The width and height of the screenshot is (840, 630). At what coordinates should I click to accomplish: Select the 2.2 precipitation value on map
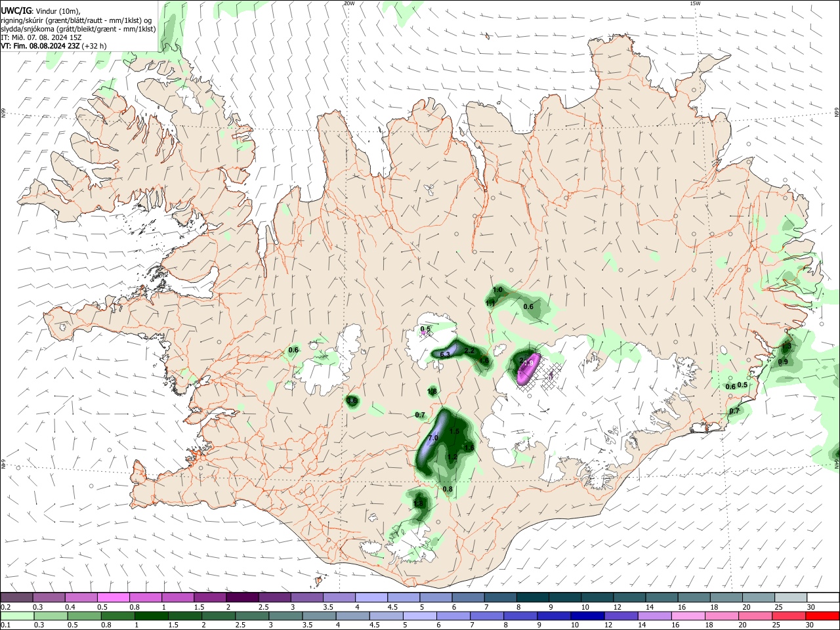click(469, 351)
